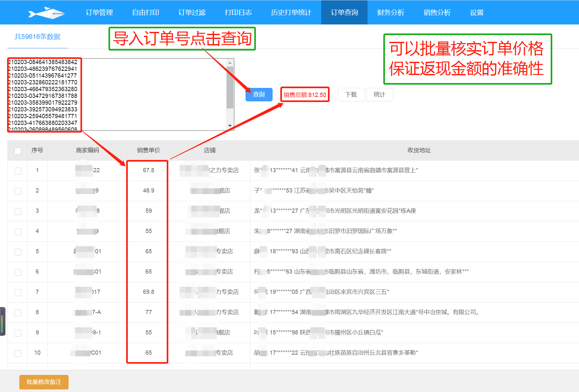The width and height of the screenshot is (579, 392).
Task: Check the checkbox for row 1
Action: tap(18, 171)
